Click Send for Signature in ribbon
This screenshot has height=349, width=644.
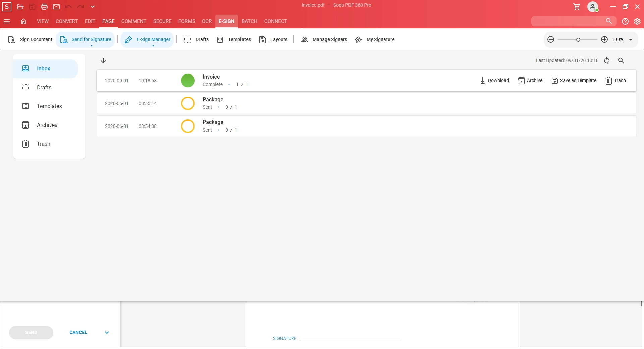click(x=86, y=40)
